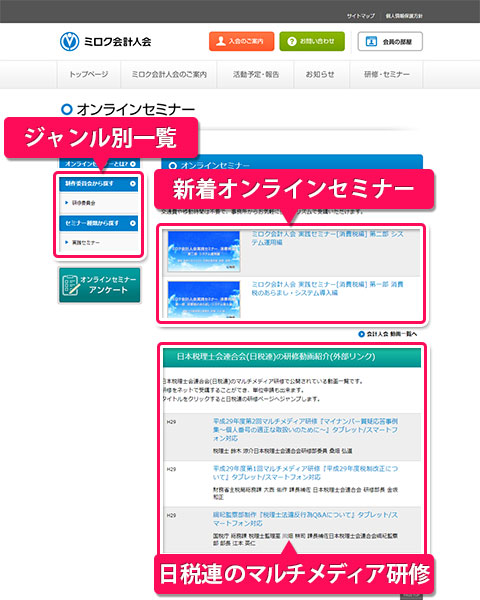Open 平成29年度第2回マルチメディア研修 マイナンバー link

click(305, 429)
